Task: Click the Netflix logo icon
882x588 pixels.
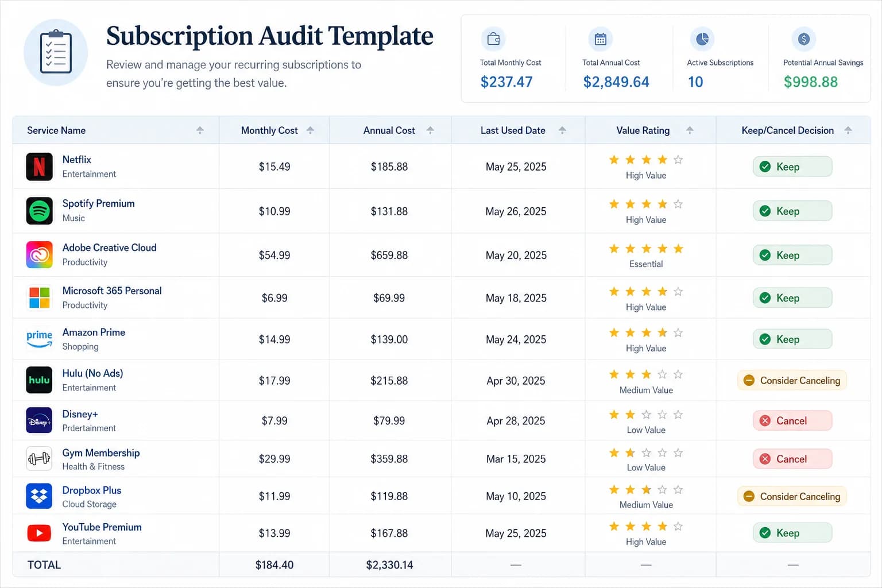Action: coord(39,167)
